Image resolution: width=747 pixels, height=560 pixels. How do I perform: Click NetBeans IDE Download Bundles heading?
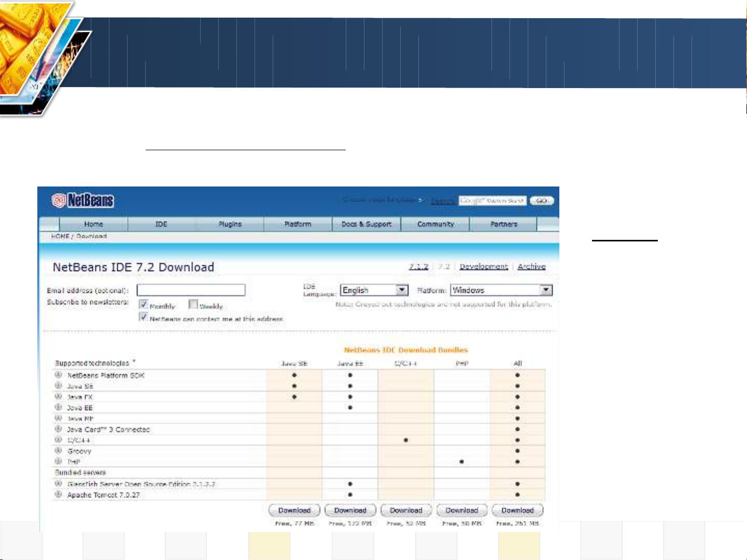[406, 350]
